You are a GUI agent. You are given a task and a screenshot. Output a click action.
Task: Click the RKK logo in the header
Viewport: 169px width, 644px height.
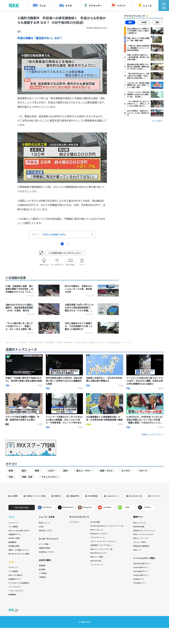(14, 6)
